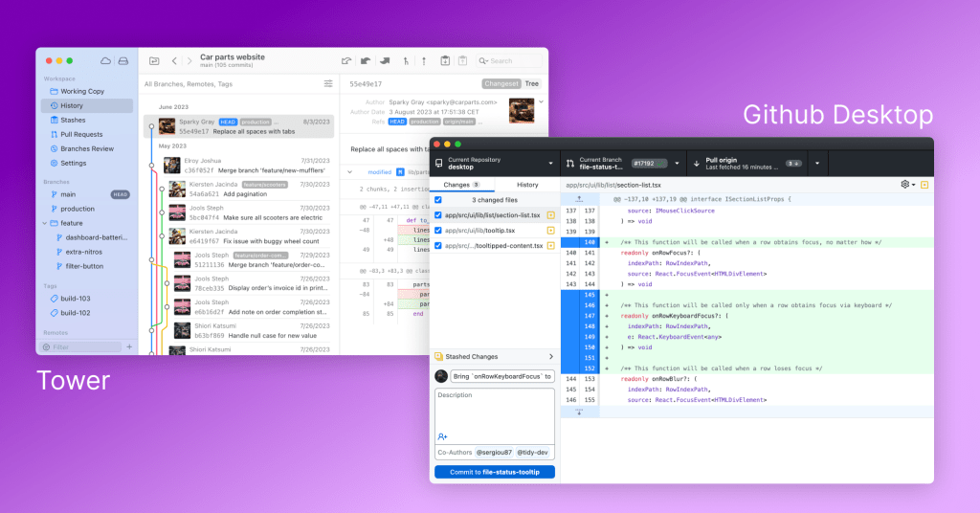Screen dimensions: 980x513
Task: Click the Description text area
Action: click(x=495, y=416)
